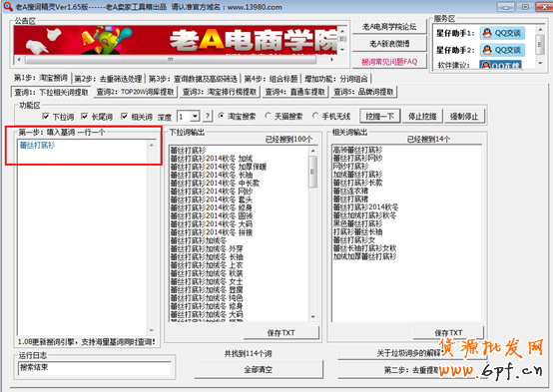The width and height of the screenshot is (553, 392).
Task: Open 老A电商学院论坛 link button
Action: (389, 27)
